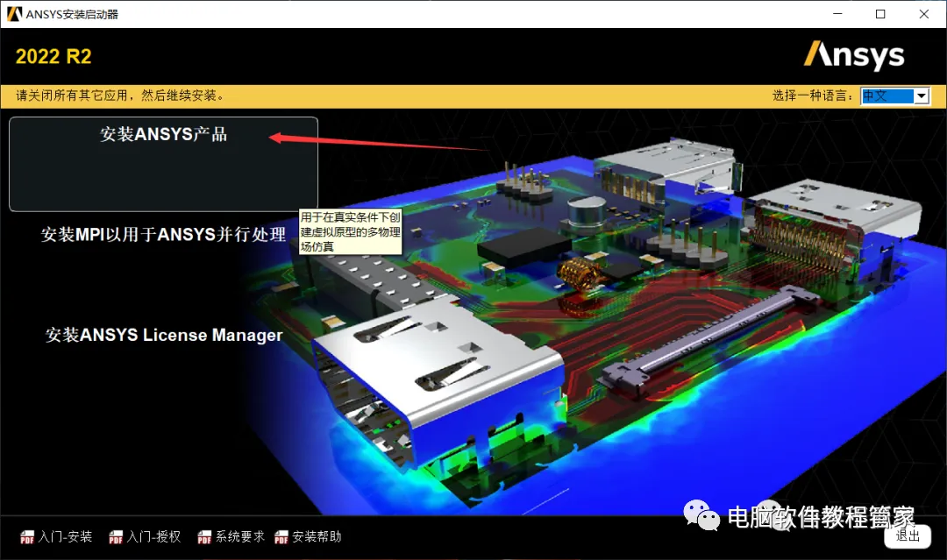Open the 系统要求 PDF icon
This screenshot has height=560, width=947.
(x=204, y=537)
